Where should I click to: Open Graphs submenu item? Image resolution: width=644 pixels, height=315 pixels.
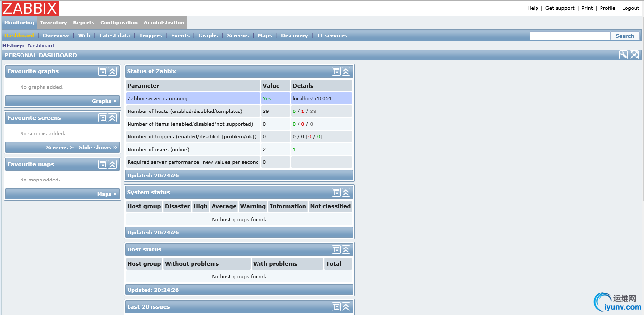tap(208, 35)
